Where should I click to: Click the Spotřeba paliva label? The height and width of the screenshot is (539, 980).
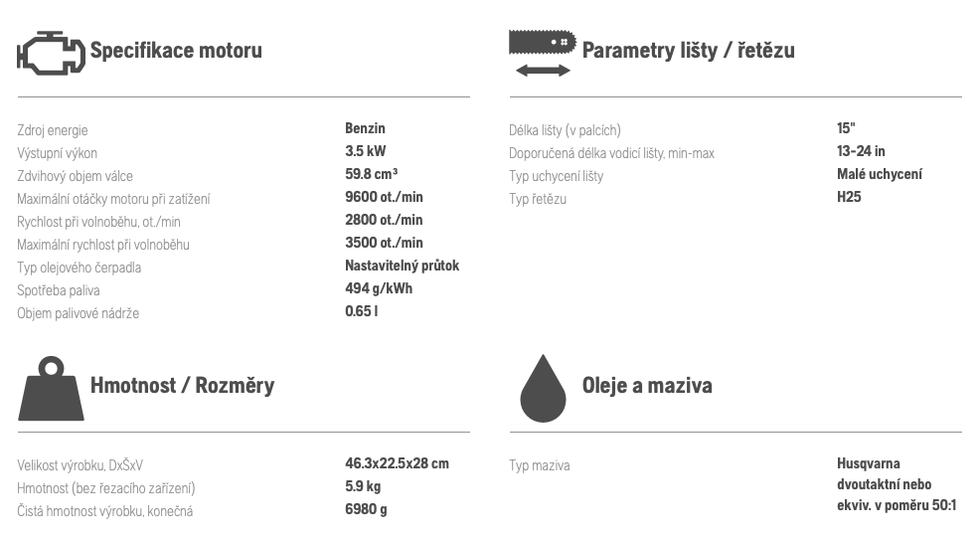[58, 290]
